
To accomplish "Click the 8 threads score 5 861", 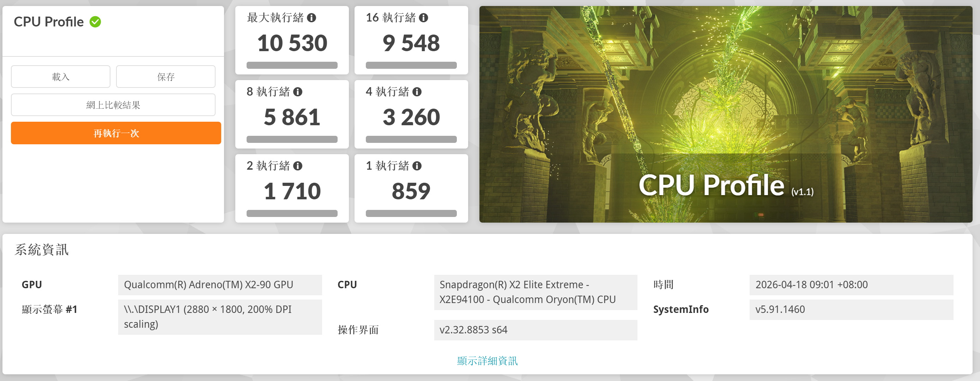I will [x=292, y=117].
